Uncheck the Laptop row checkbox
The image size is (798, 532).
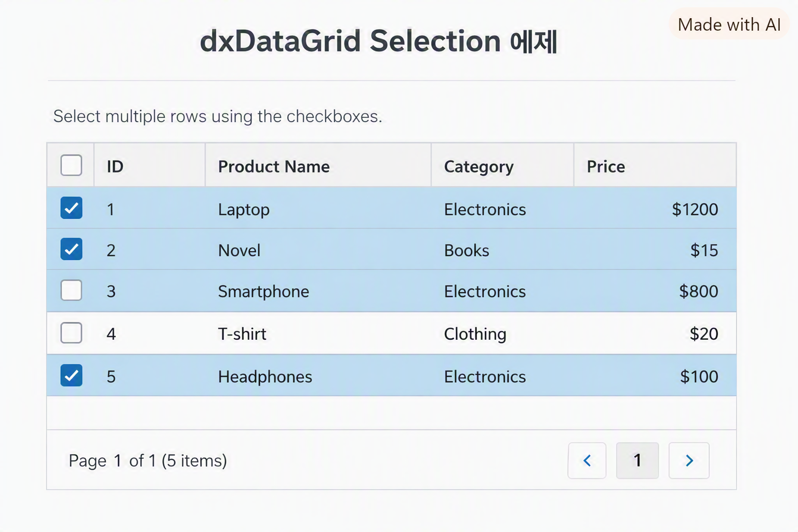pos(71,208)
